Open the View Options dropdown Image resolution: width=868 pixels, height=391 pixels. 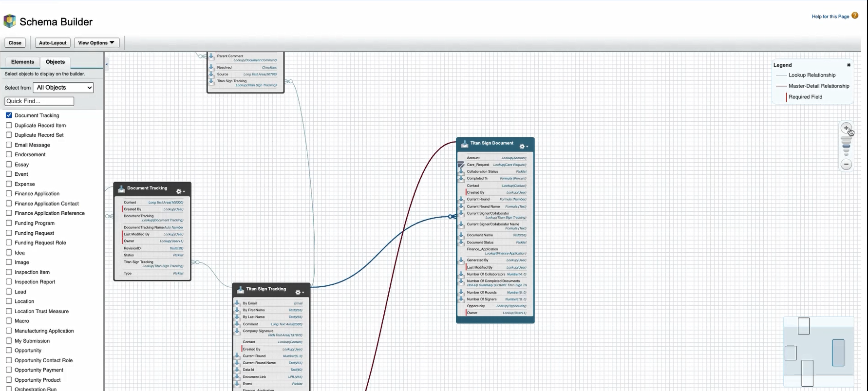tap(96, 43)
